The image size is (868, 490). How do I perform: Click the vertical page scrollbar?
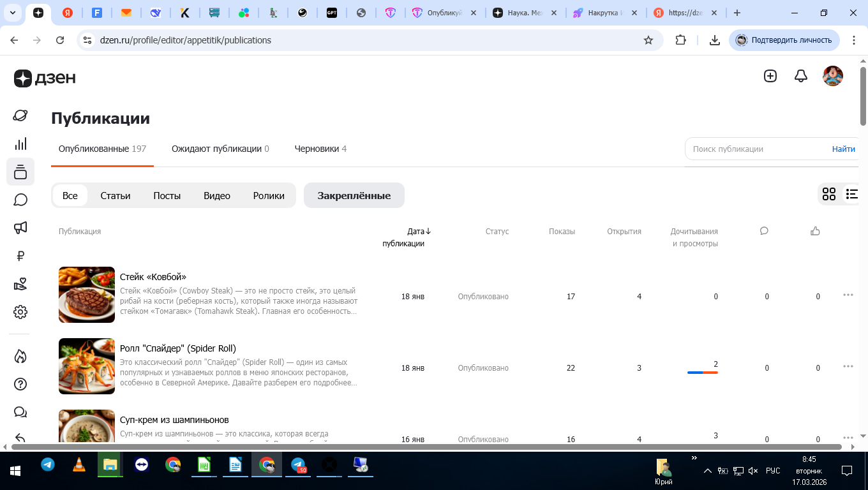[x=863, y=96]
